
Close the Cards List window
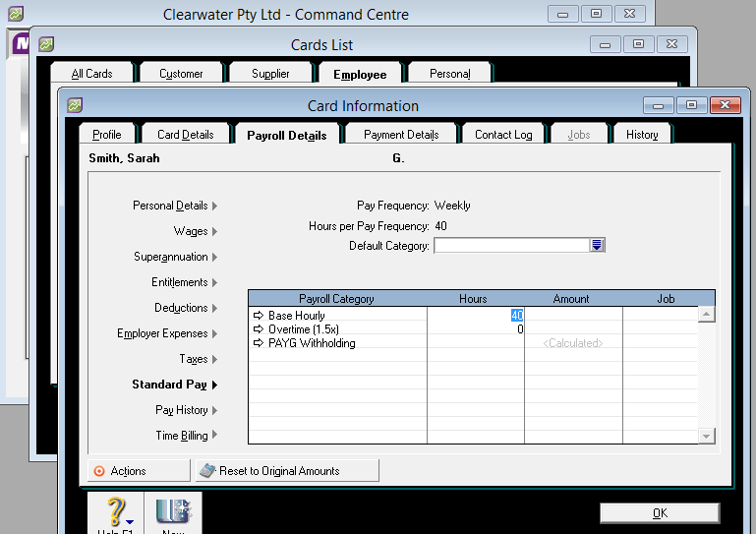coord(671,44)
